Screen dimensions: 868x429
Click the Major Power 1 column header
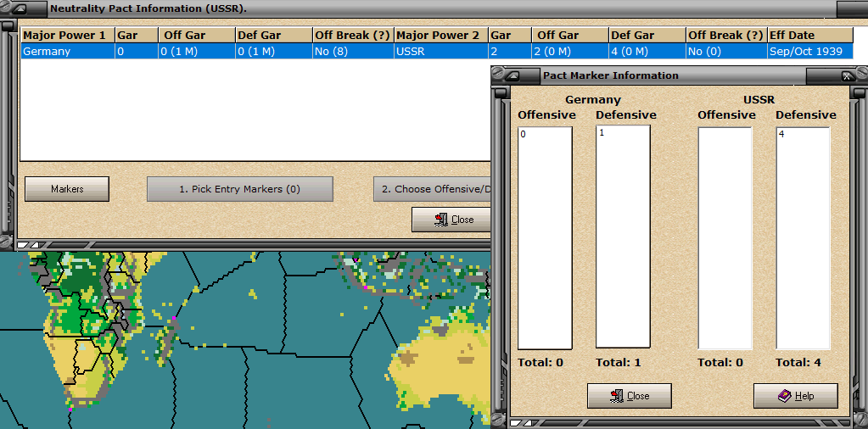point(68,36)
